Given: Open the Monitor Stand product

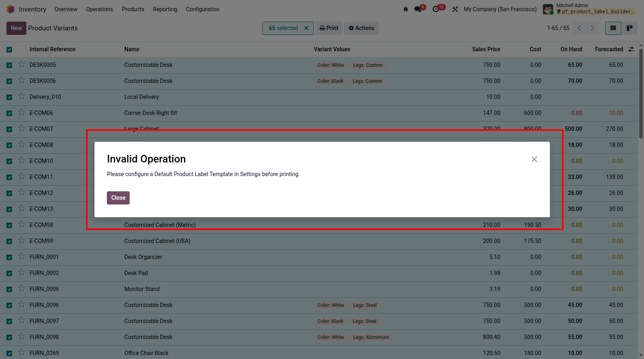Looking at the screenshot, I should click(142, 289).
